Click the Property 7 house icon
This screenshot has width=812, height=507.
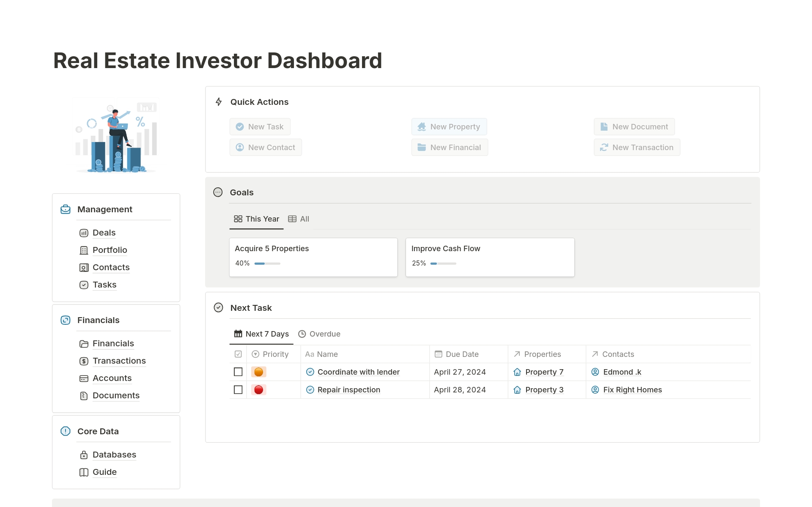tap(517, 372)
